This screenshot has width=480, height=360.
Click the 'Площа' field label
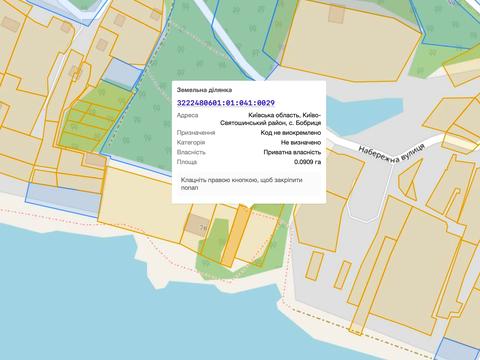(x=187, y=162)
